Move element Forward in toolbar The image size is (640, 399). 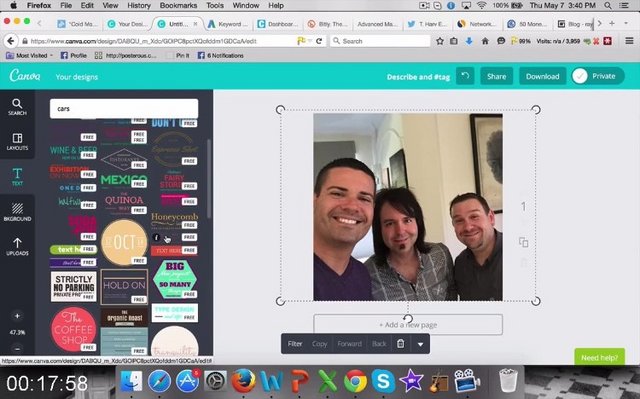(x=349, y=344)
